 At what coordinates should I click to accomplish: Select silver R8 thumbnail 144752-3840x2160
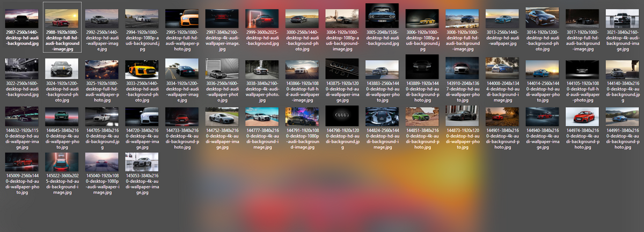pyautogui.click(x=223, y=116)
